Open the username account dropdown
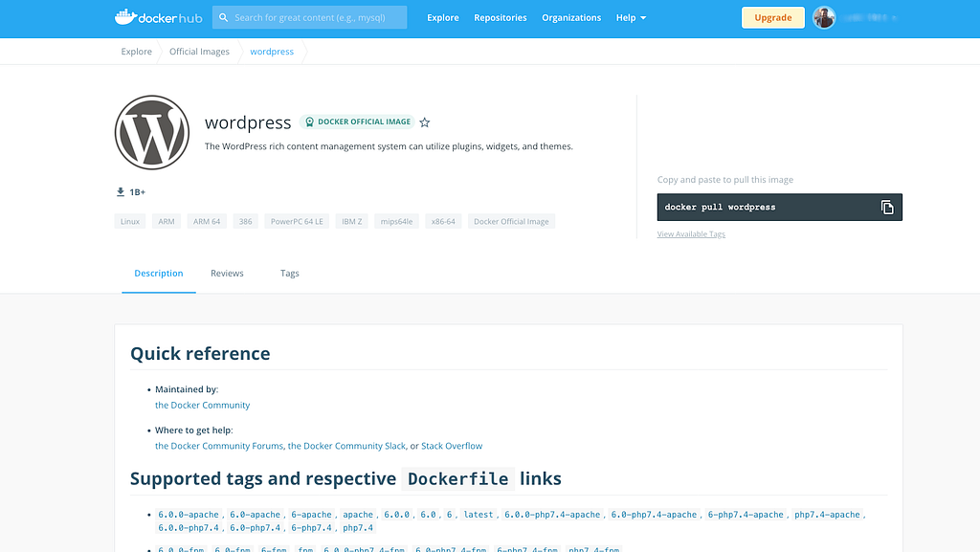This screenshot has height=552, width=980. click(871, 17)
